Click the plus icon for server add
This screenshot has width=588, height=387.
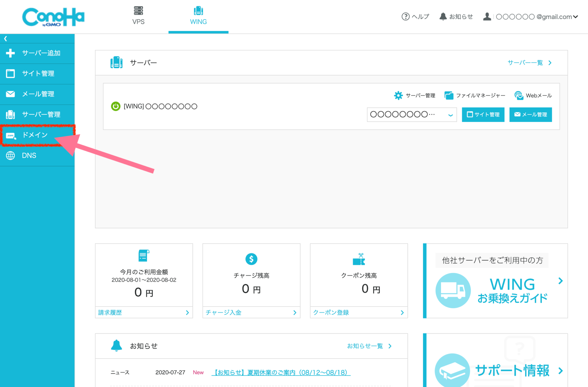[10, 53]
